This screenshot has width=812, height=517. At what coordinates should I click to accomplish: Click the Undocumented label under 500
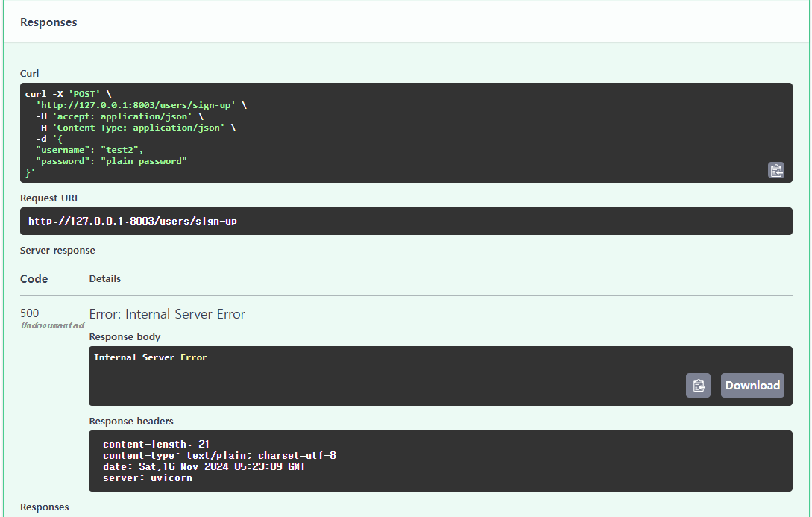(x=52, y=325)
